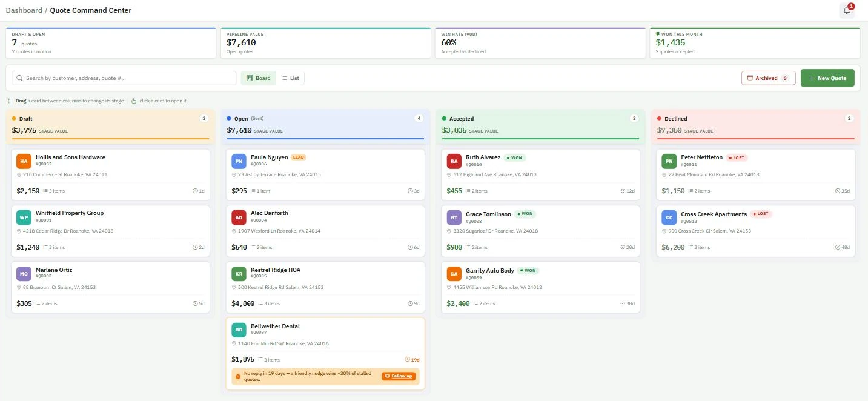Click the accepted check icon on Garrity Auto Body card
The width and height of the screenshot is (868, 401).
click(623, 303)
